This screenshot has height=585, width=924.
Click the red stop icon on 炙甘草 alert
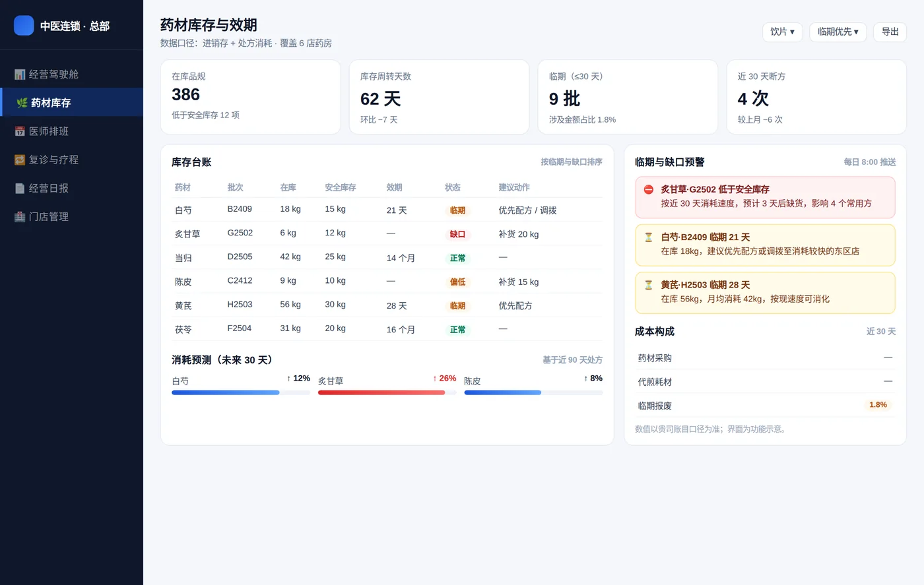tap(649, 190)
